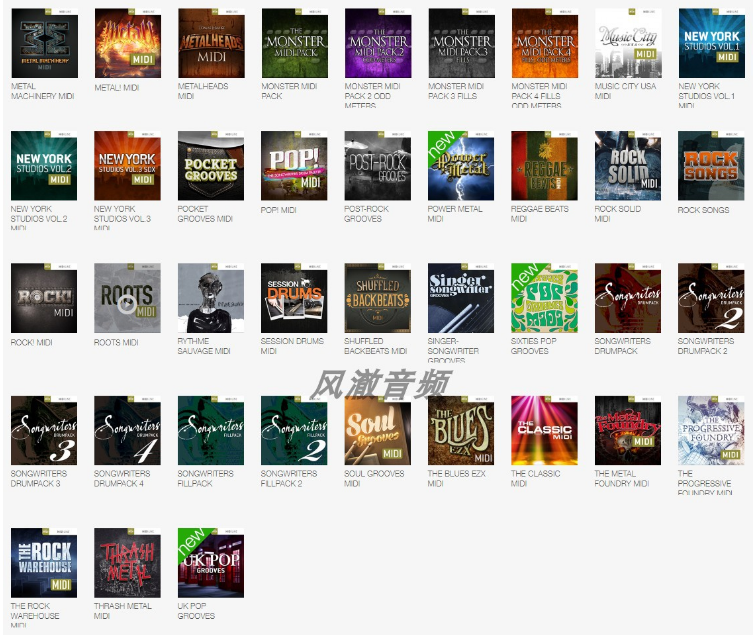
Task: Click the 'THRASH METAL MIDI' caption
Action: 123,611
